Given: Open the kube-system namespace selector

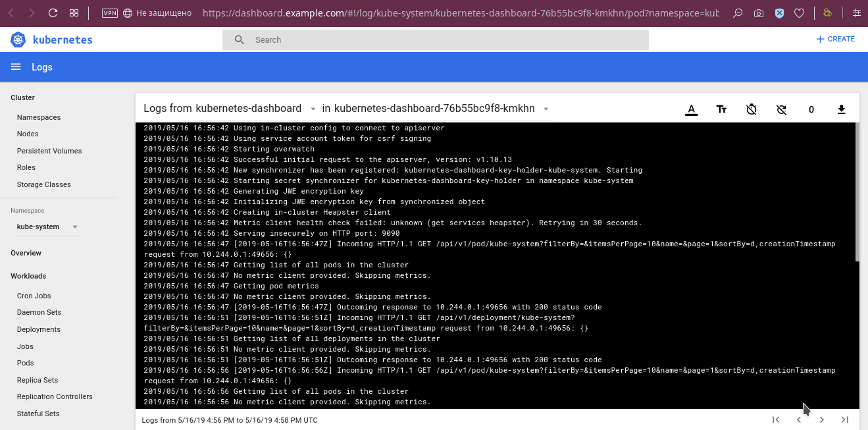Looking at the screenshot, I should [x=47, y=227].
